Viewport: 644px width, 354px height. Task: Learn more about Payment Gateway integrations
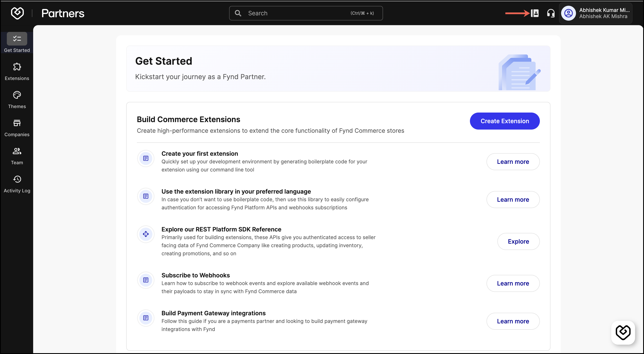pyautogui.click(x=513, y=321)
